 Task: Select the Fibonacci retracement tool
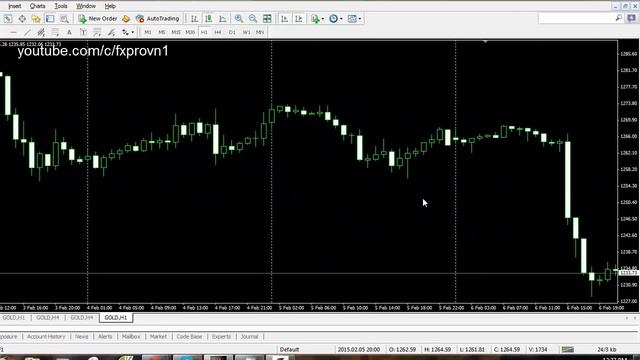[x=55, y=32]
